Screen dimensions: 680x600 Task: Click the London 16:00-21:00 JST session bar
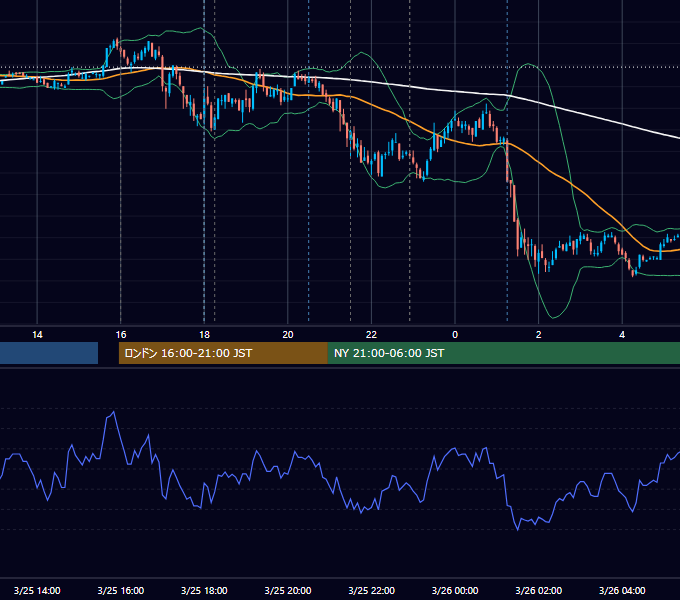coord(223,353)
